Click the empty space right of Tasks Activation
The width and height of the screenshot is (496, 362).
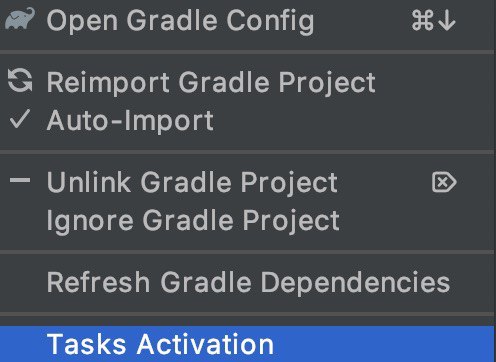tap(383, 344)
